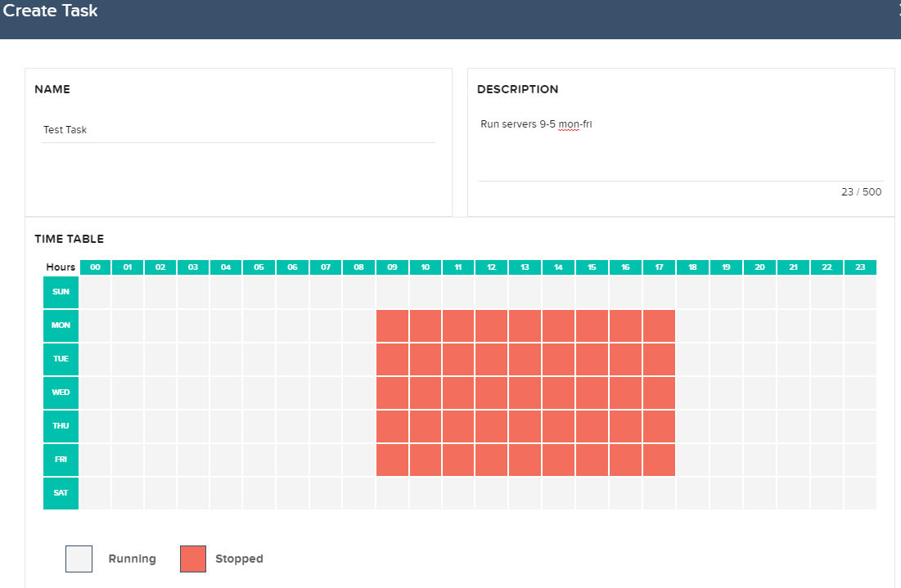Image resolution: width=901 pixels, height=588 pixels.
Task: Toggle the Tuesday 18 hour running cell
Action: tap(692, 359)
